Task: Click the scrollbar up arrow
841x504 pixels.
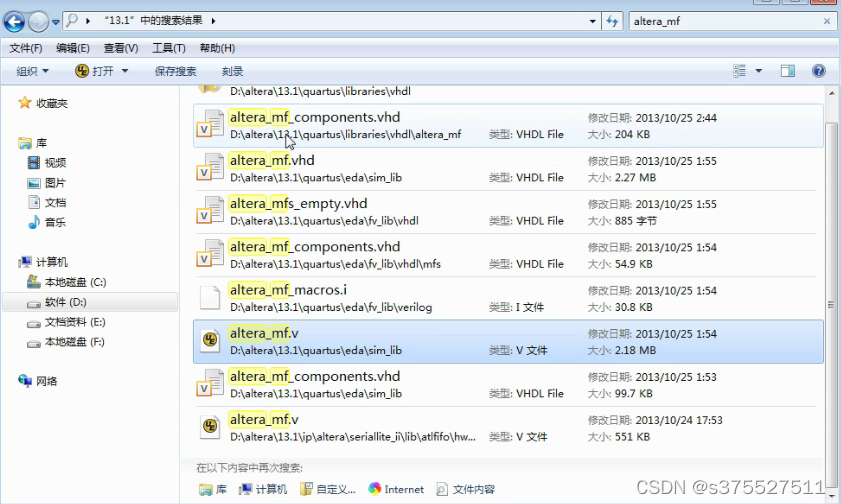Action: point(831,93)
